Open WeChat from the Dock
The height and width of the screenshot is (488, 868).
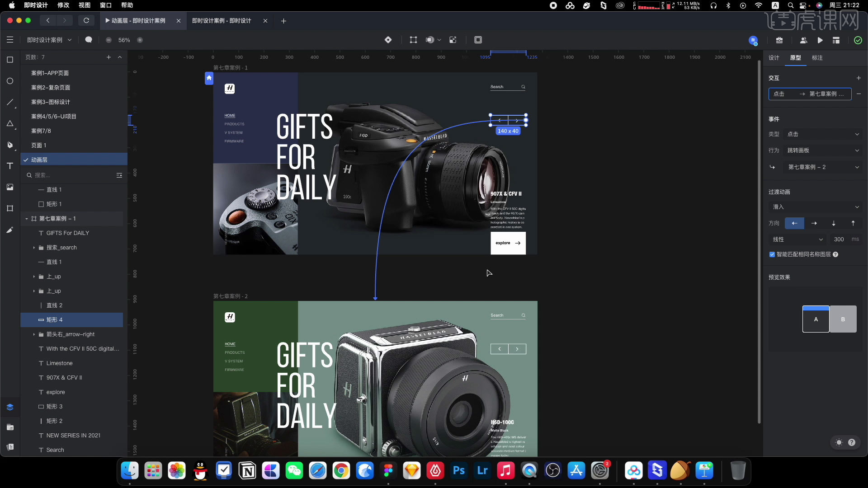point(294,471)
